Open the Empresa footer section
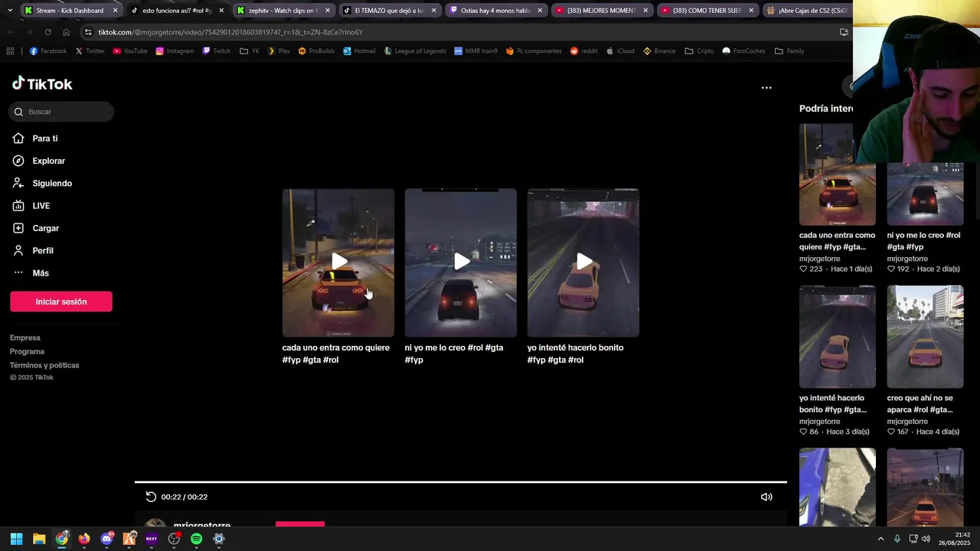 point(25,337)
